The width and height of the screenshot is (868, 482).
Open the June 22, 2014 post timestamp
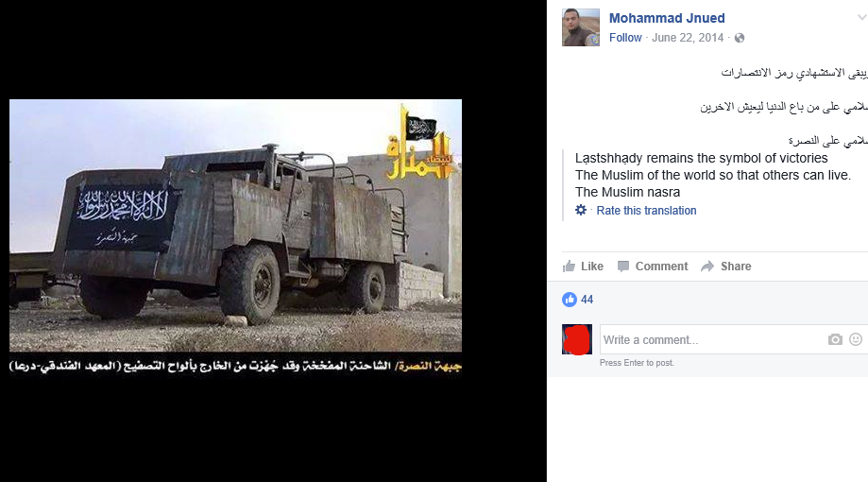point(688,38)
